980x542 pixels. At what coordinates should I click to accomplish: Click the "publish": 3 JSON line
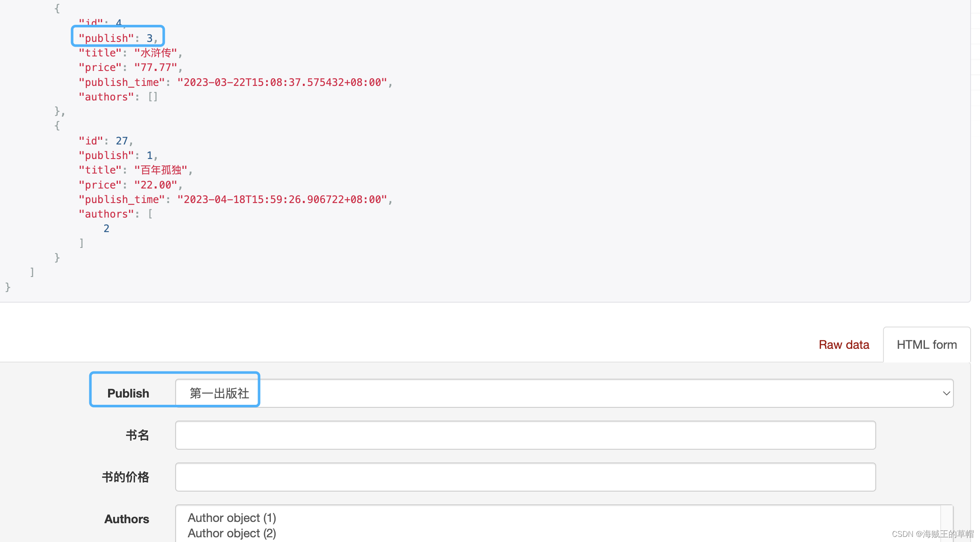pyautogui.click(x=118, y=38)
